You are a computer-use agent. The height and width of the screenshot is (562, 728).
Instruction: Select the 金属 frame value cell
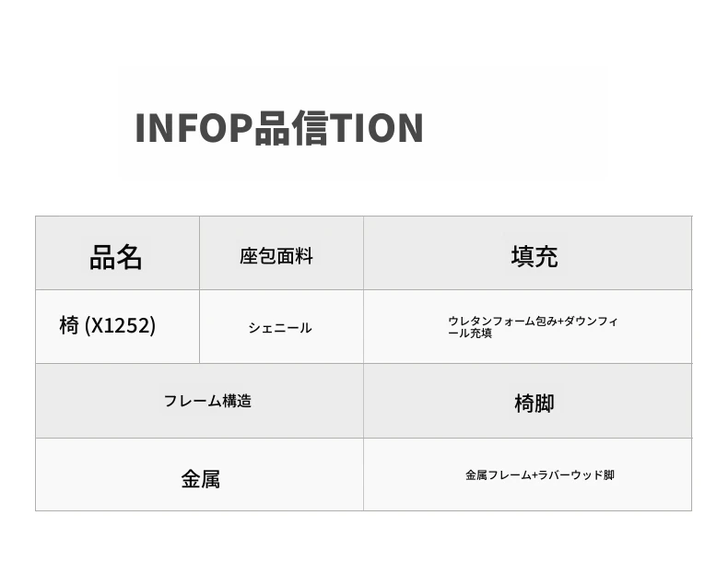pos(200,478)
